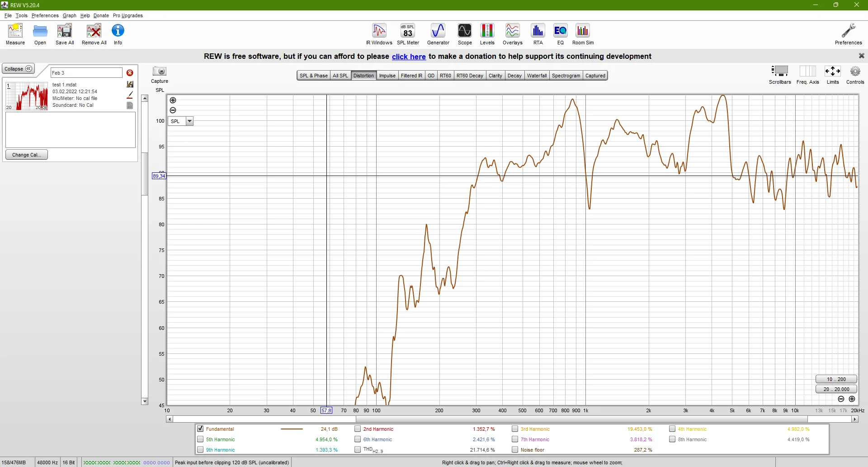Enable the Noise floor trace
This screenshot has width=868, height=467.
(x=515, y=449)
